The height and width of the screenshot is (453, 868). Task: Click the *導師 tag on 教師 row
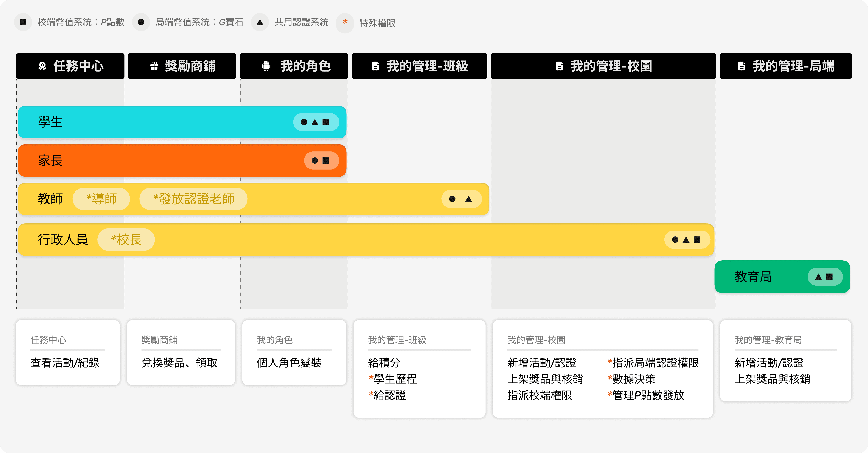coord(101,199)
